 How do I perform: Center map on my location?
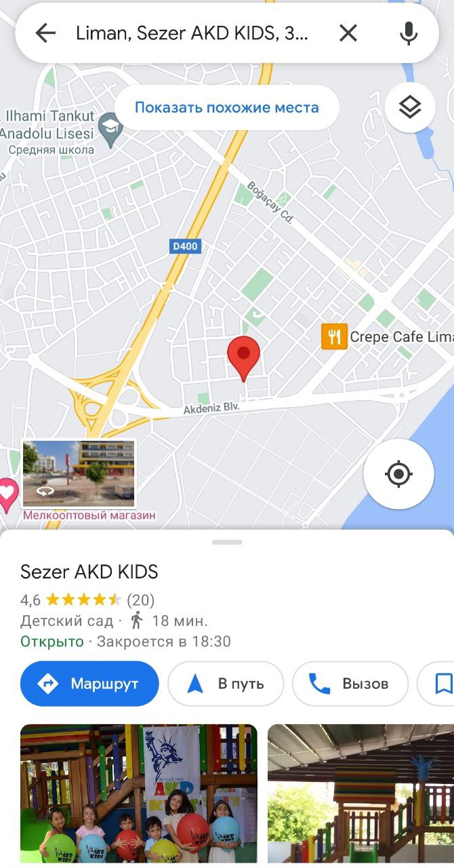(398, 473)
